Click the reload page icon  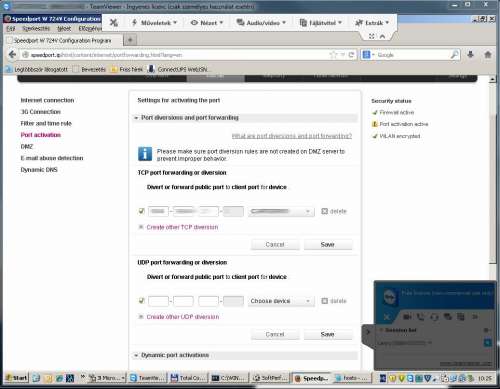[351, 55]
